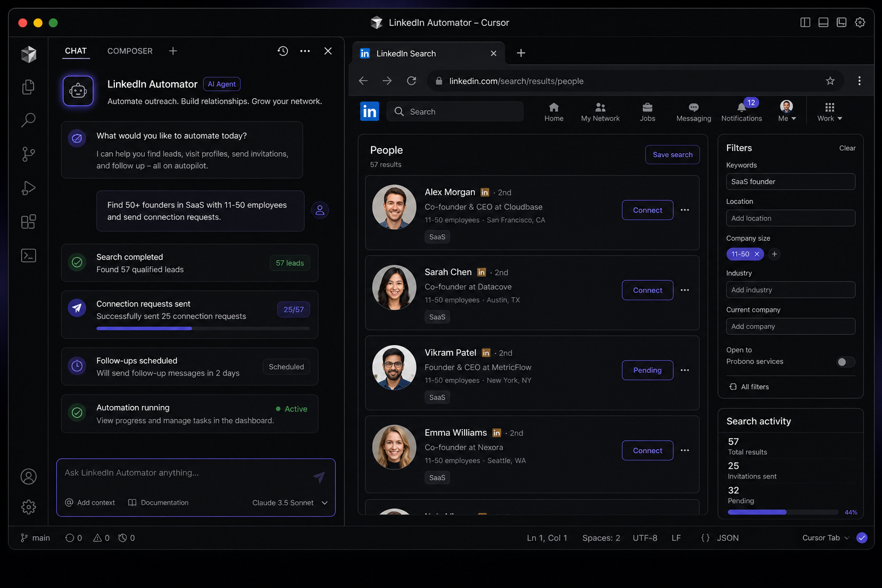Click connection requests progress bar
The width and height of the screenshot is (882, 588).
203,328
